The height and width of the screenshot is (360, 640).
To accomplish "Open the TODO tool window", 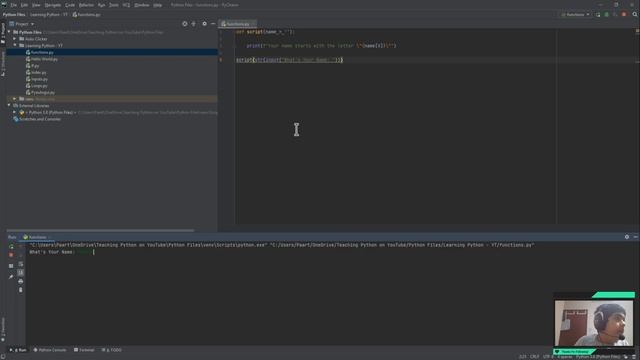I will [x=111, y=350].
